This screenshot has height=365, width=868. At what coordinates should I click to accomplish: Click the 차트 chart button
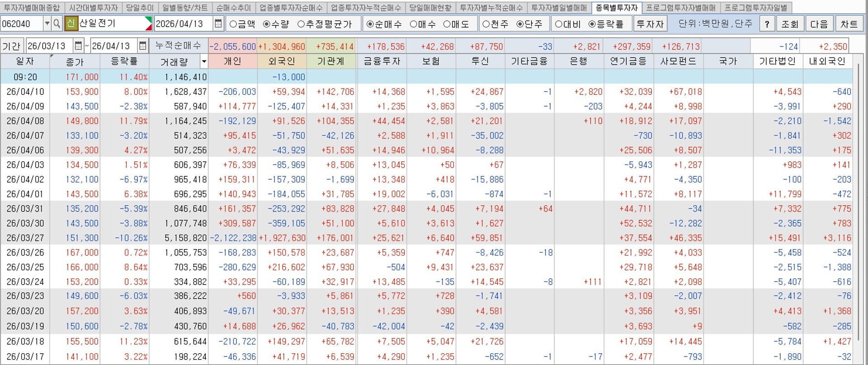(849, 24)
